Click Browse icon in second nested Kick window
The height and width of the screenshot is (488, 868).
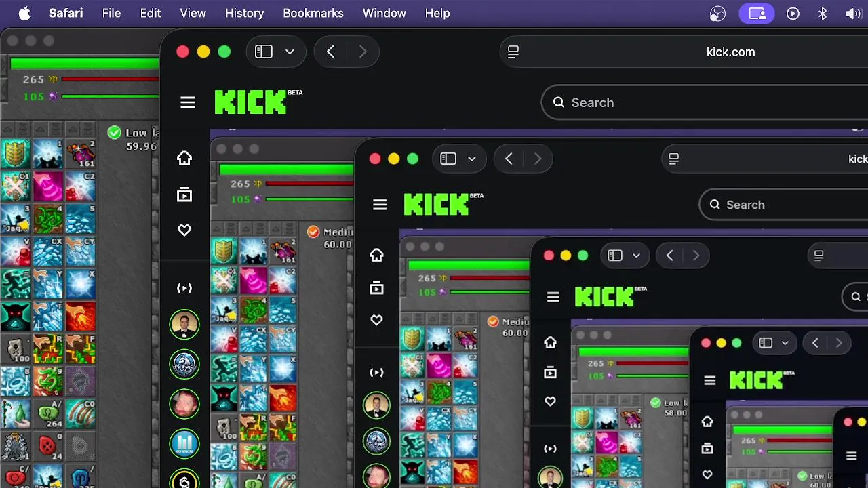tap(376, 288)
